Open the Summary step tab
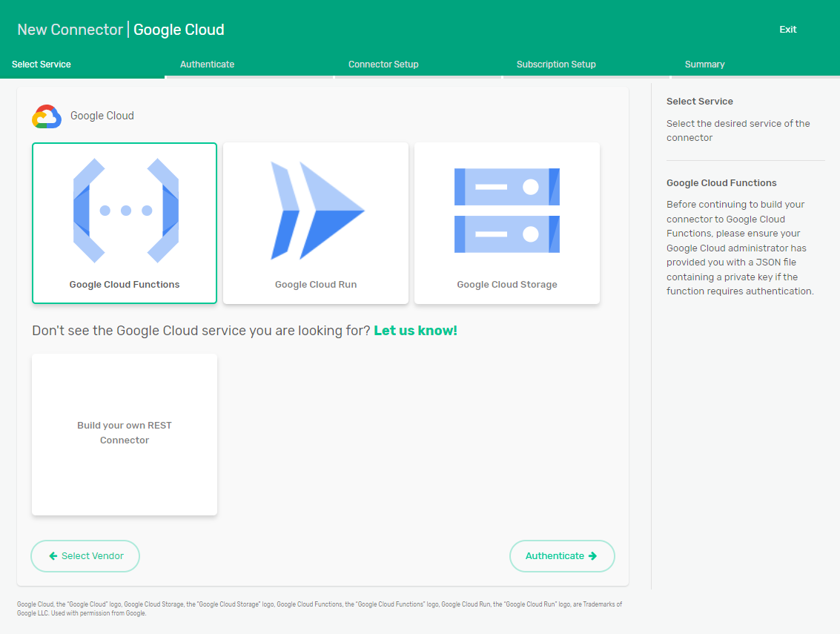The height and width of the screenshot is (634, 840). click(x=704, y=65)
